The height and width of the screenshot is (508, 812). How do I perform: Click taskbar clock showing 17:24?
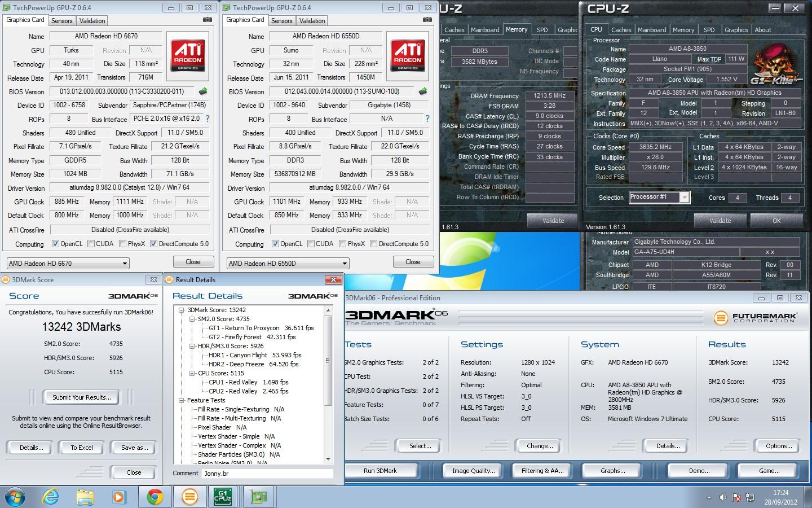click(x=780, y=497)
